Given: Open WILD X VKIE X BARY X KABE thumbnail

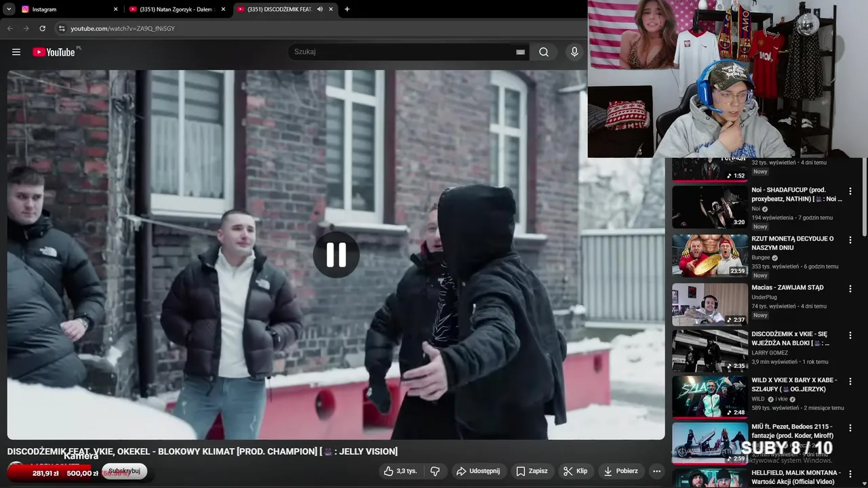Looking at the screenshot, I should 710,397.
